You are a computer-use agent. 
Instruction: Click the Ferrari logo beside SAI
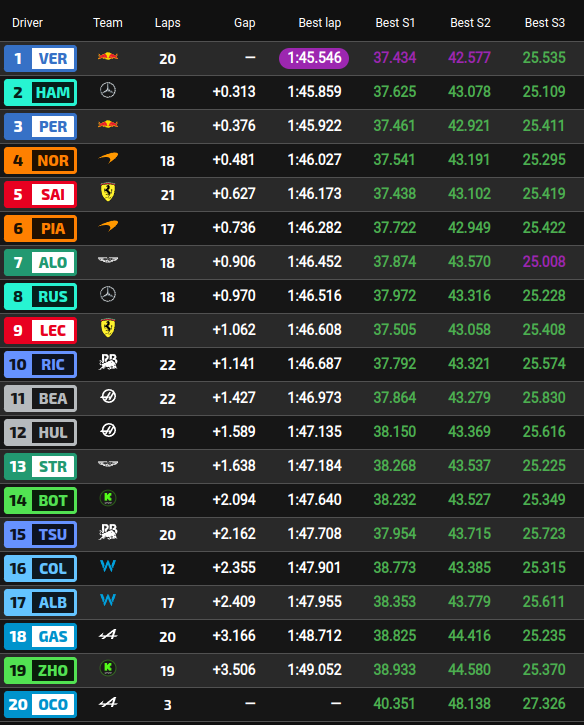pos(108,192)
